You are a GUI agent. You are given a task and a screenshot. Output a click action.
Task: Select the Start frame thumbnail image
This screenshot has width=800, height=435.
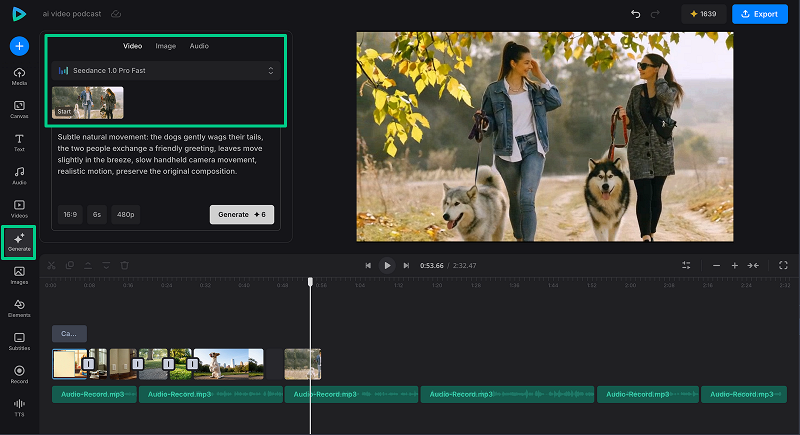tap(88, 103)
